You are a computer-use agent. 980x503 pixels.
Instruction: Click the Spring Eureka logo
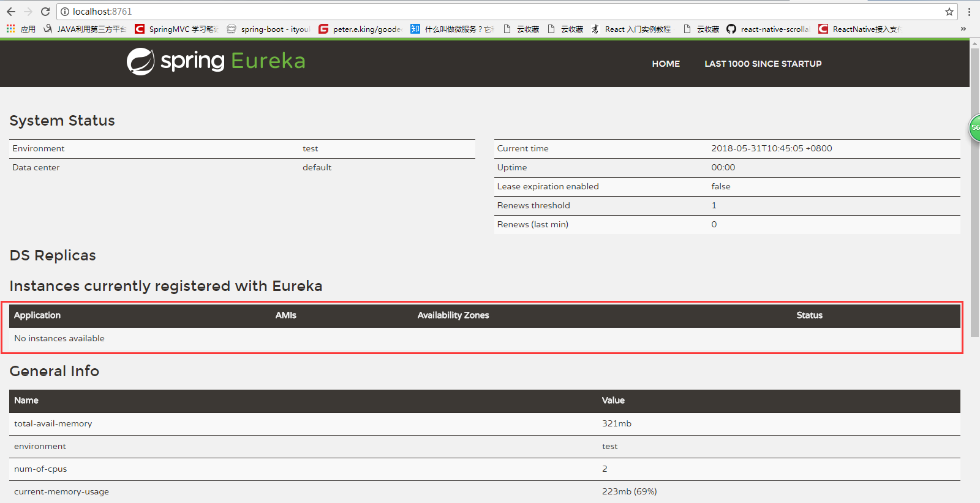pos(216,61)
